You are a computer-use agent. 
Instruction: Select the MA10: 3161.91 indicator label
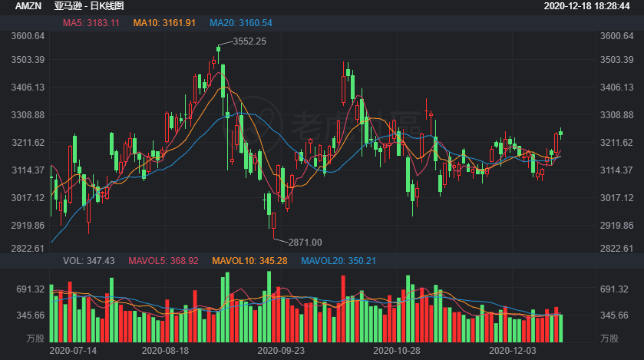point(164,23)
